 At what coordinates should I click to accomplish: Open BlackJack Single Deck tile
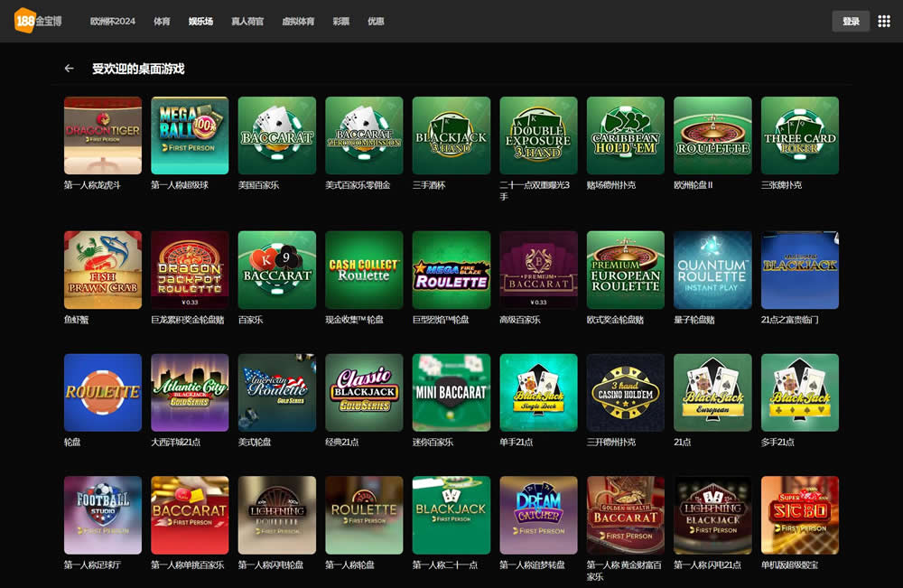(538, 393)
